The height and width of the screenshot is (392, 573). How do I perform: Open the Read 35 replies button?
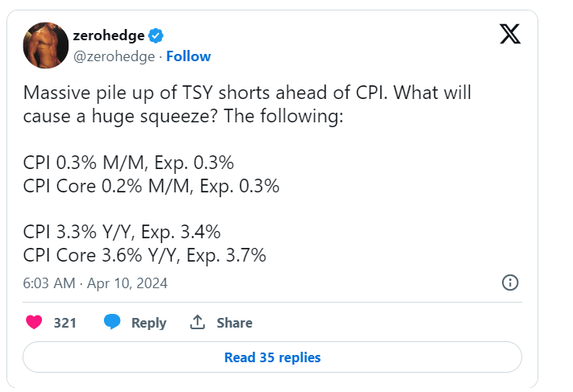(272, 357)
